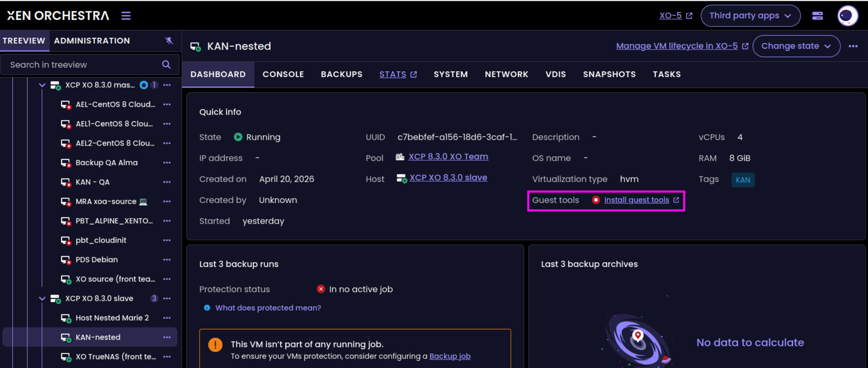
Task: Select Backup QA Alma in tree
Action: point(106,163)
